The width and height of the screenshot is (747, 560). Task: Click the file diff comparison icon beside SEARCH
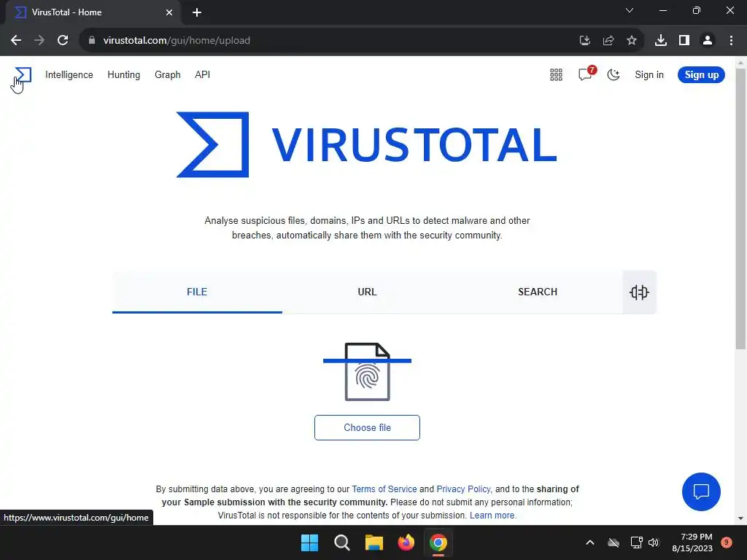click(639, 292)
